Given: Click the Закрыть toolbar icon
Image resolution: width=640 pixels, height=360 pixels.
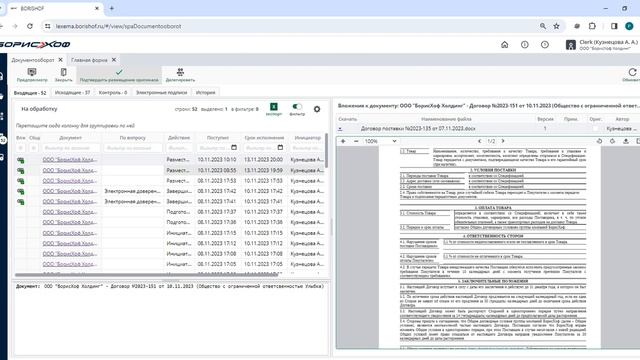Looking at the screenshot, I should pos(63,75).
